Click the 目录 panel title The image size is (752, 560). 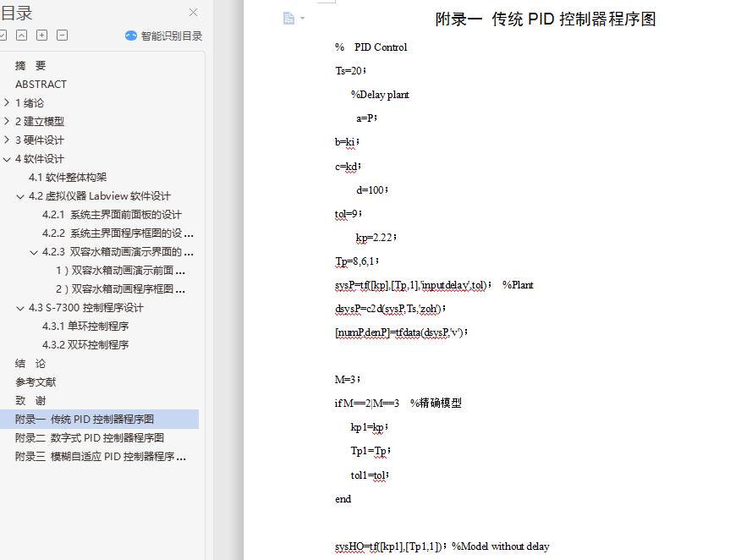pos(16,13)
